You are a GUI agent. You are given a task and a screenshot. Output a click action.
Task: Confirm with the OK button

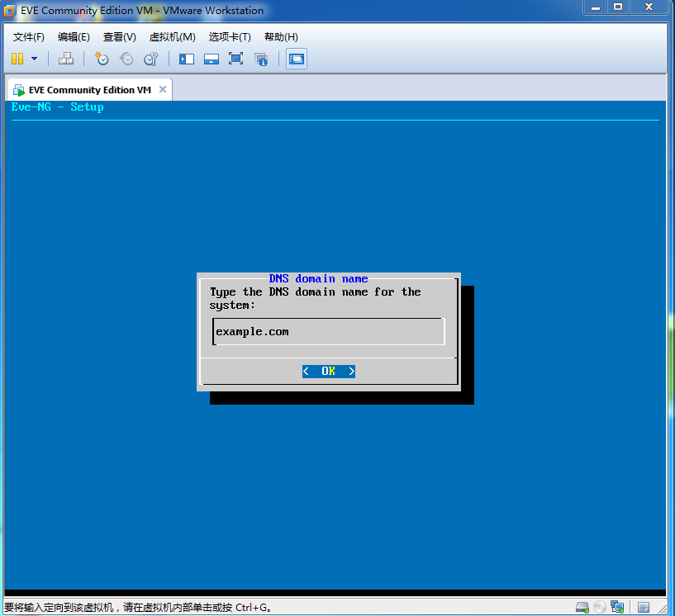point(329,371)
